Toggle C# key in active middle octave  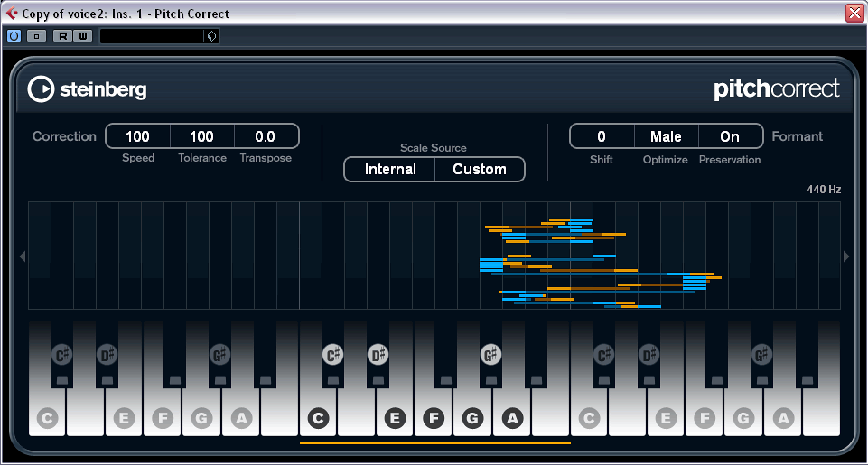point(332,354)
